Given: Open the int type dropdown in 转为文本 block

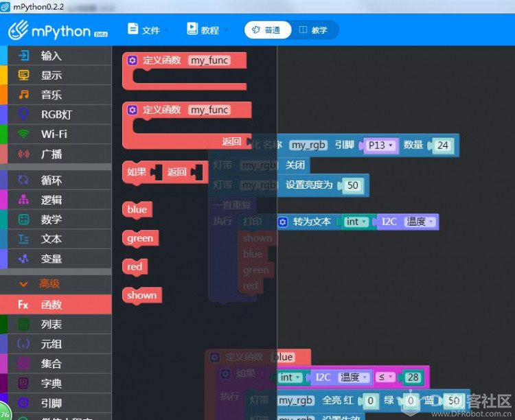Looking at the screenshot, I should (356, 222).
